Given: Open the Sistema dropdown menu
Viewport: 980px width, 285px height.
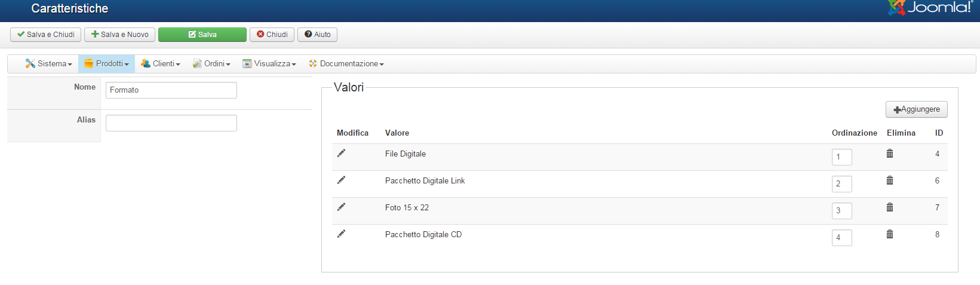Looking at the screenshot, I should pyautogui.click(x=49, y=64).
